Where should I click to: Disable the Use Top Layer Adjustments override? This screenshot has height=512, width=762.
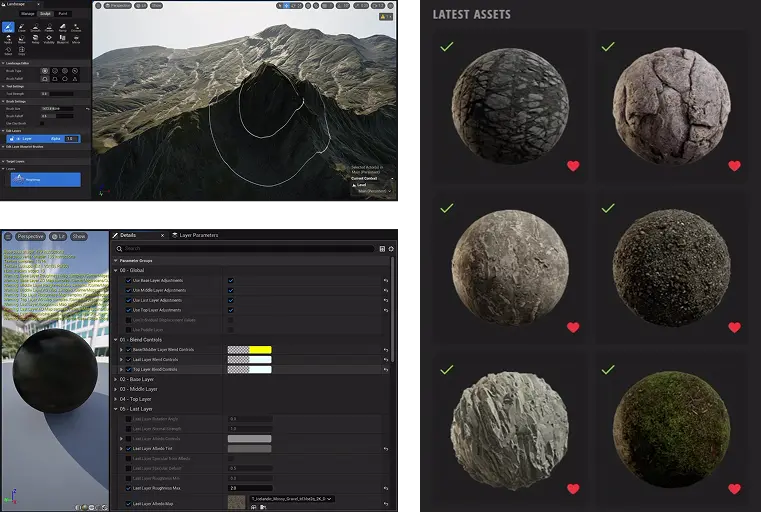tap(129, 310)
